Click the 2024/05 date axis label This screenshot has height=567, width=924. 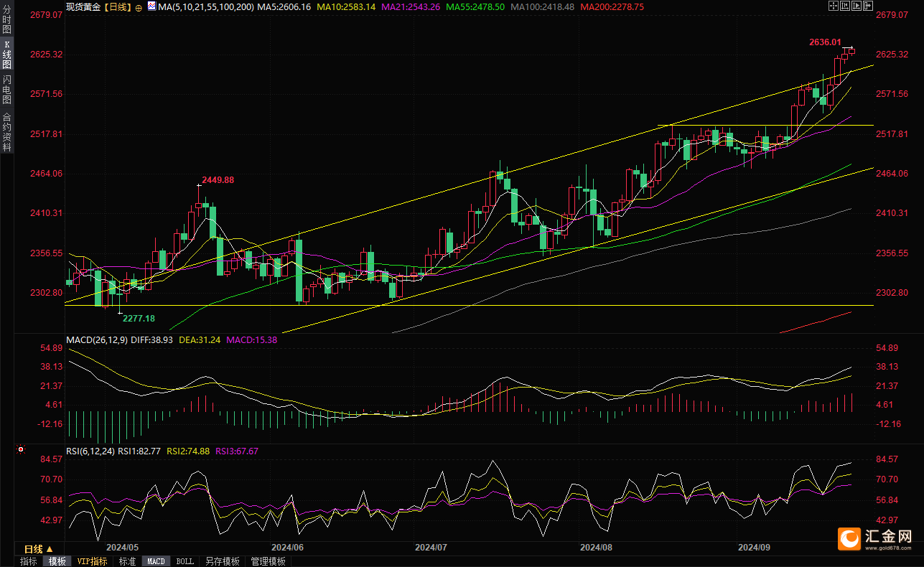click(x=122, y=547)
